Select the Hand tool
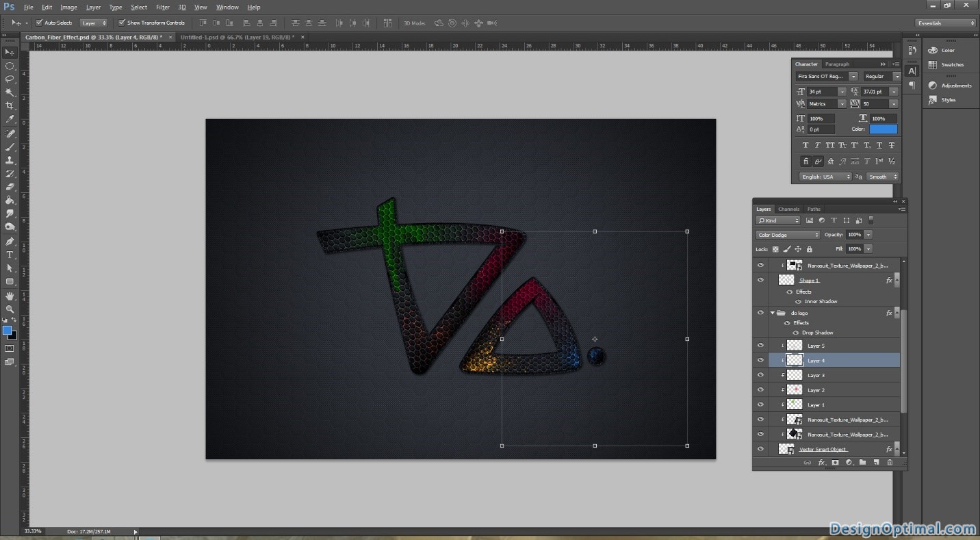Image resolution: width=980 pixels, height=540 pixels. point(10,296)
